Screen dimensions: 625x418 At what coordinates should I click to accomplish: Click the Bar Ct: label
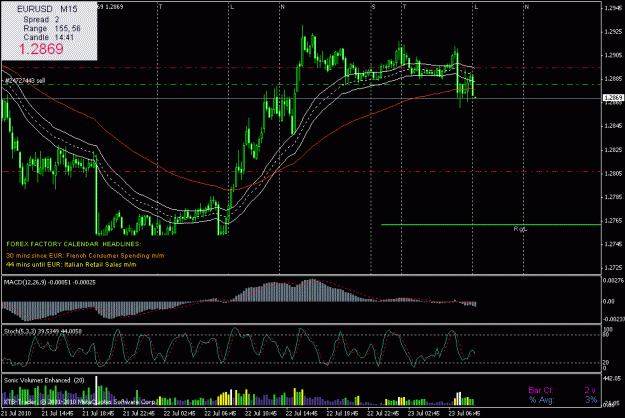click(x=540, y=390)
